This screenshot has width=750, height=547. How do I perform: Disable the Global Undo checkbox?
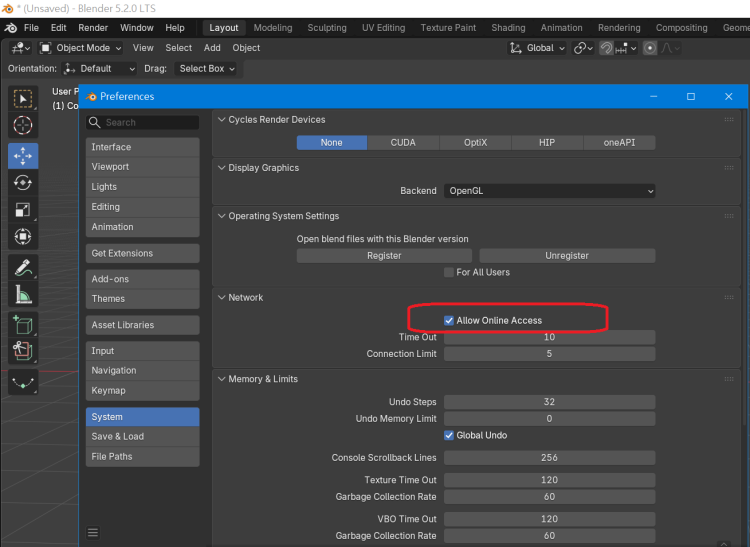(x=449, y=435)
